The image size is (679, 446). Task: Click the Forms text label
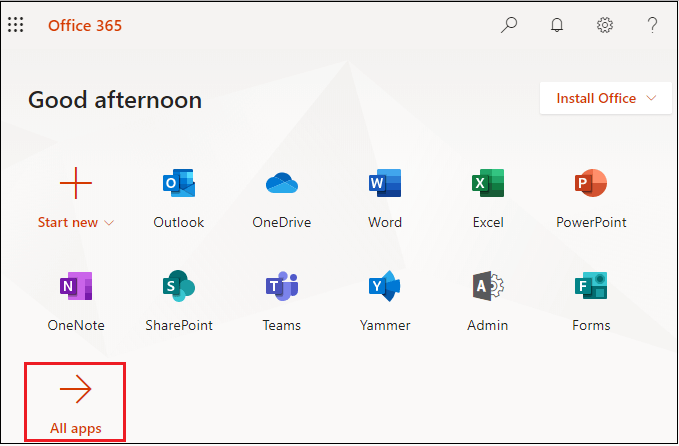pos(591,325)
